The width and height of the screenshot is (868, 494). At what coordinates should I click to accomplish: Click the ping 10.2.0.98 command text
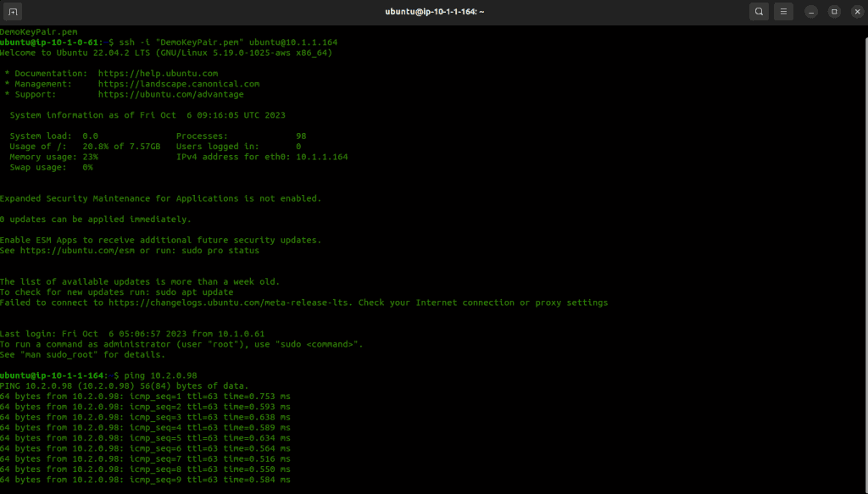[160, 375]
